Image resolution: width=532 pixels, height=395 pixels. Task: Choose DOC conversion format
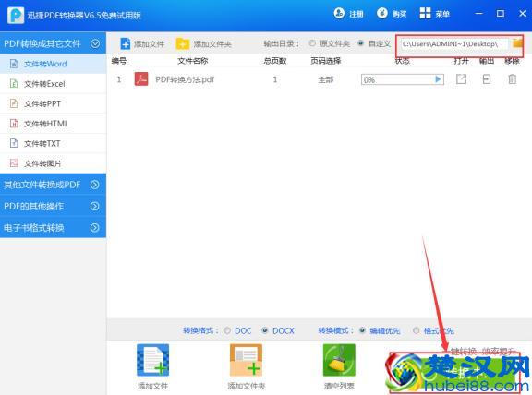227,330
